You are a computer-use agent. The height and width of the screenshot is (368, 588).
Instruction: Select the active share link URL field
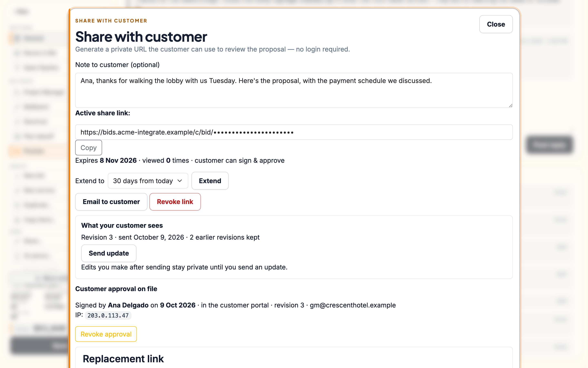point(294,132)
